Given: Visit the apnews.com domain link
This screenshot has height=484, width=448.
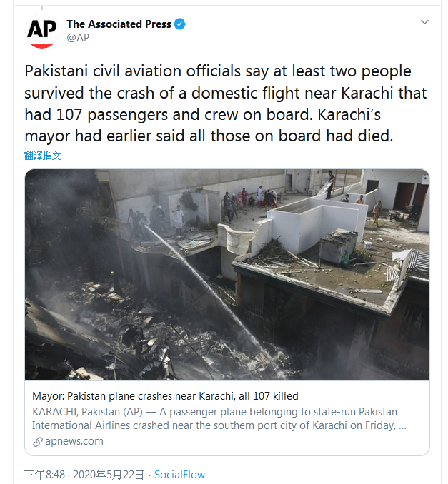Looking at the screenshot, I should [74, 441].
